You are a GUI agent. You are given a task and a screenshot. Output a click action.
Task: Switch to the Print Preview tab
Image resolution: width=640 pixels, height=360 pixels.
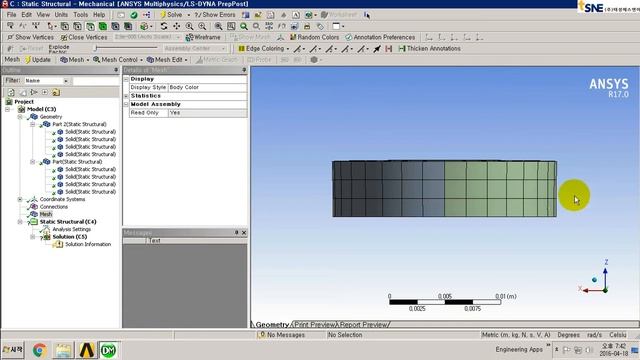coord(315,325)
